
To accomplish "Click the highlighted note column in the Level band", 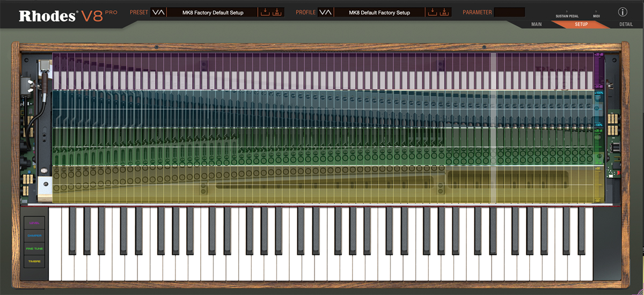I will [x=493, y=71].
